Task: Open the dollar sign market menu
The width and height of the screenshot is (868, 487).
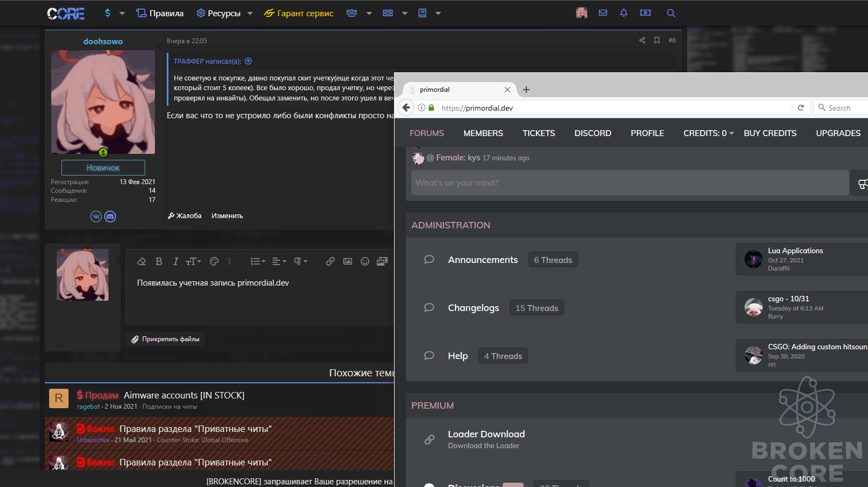Action: tap(107, 13)
